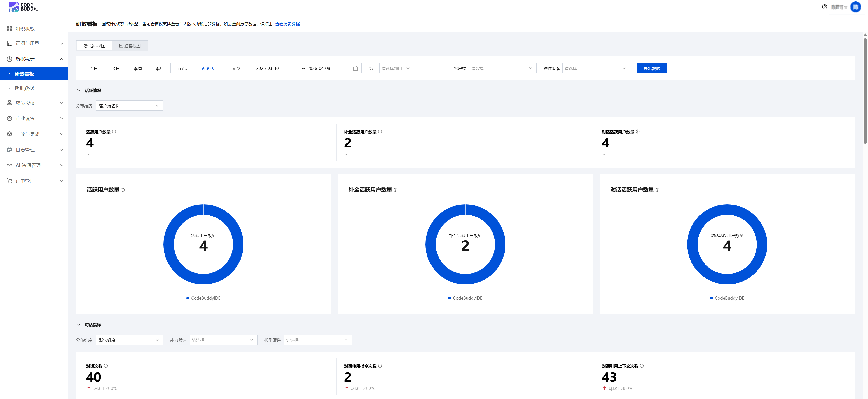Open the 客户端 client dropdown
Viewport: 868px width, 399px height.
coord(502,69)
